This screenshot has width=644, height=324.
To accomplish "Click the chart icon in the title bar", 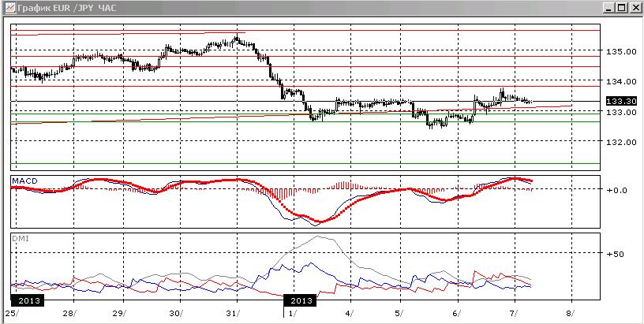I will (x=10, y=7).
